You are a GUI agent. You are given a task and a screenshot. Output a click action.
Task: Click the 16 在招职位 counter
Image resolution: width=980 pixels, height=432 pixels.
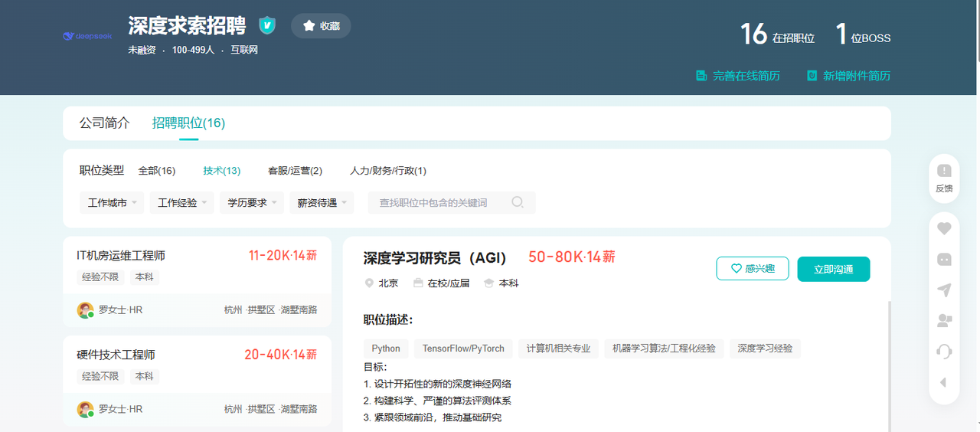(777, 35)
